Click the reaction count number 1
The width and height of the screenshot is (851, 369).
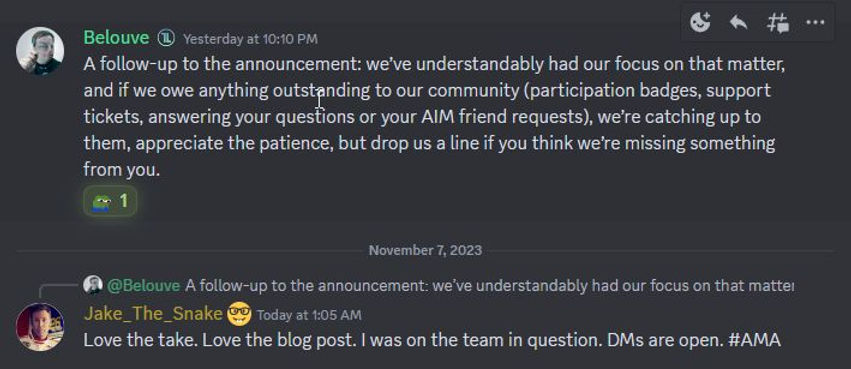[124, 201]
